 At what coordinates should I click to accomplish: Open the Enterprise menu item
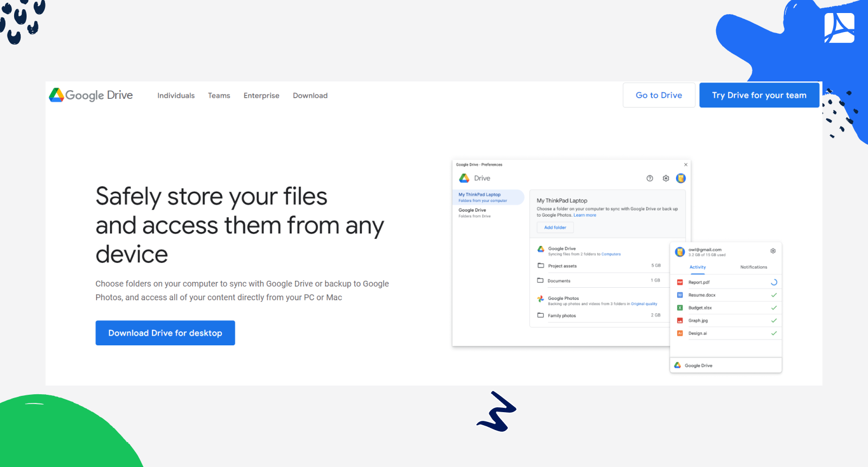pos(261,96)
